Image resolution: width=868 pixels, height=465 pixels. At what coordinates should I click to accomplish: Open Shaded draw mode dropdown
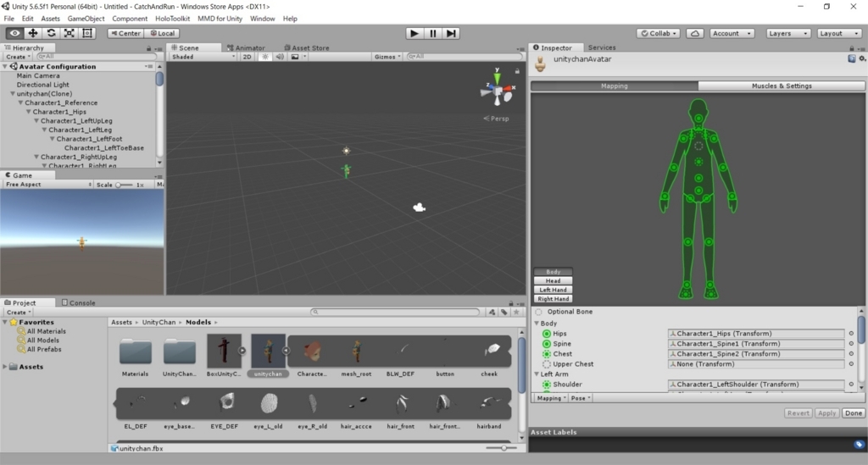(x=203, y=57)
